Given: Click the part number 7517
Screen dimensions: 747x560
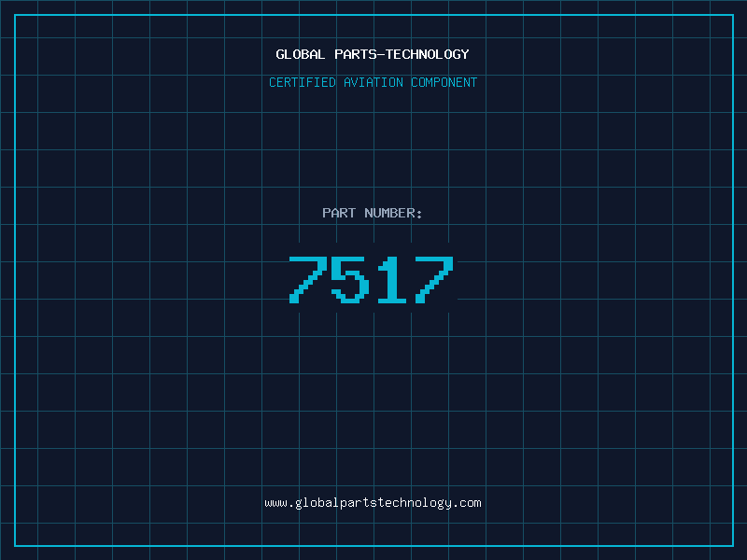Looking at the screenshot, I should pos(372,279).
